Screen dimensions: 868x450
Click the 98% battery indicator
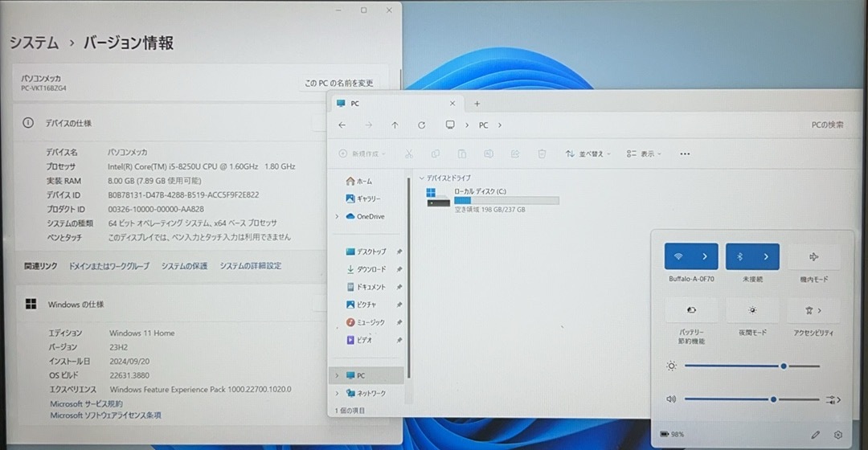(x=672, y=435)
